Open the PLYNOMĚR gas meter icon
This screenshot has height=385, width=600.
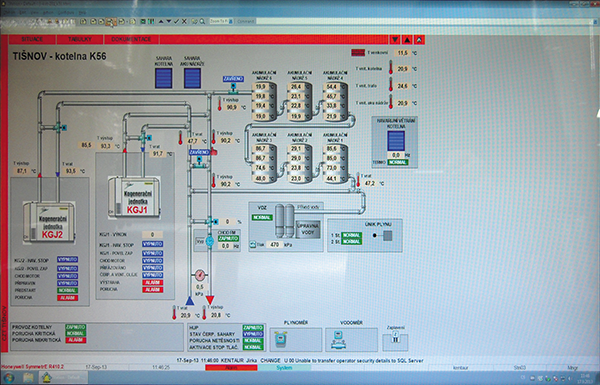(280, 339)
